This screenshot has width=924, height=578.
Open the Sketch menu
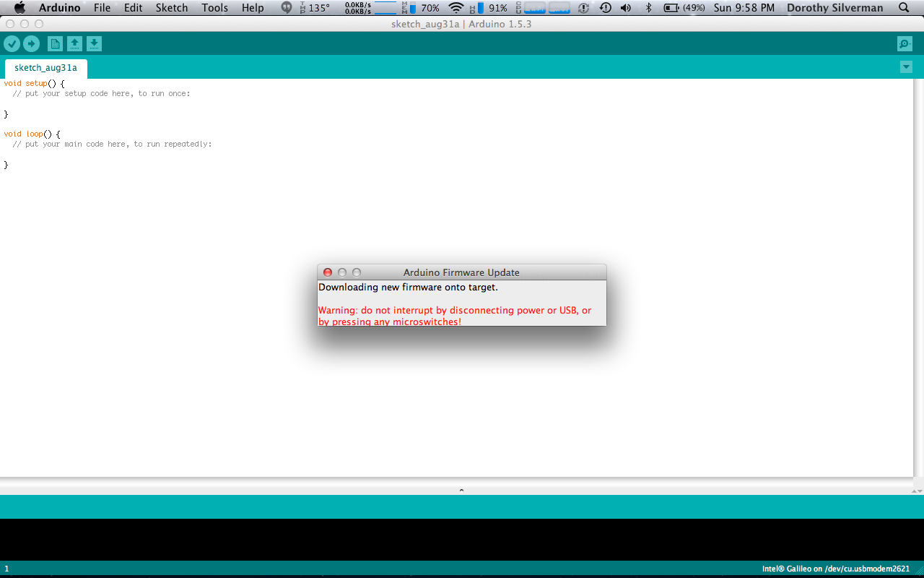[172, 8]
